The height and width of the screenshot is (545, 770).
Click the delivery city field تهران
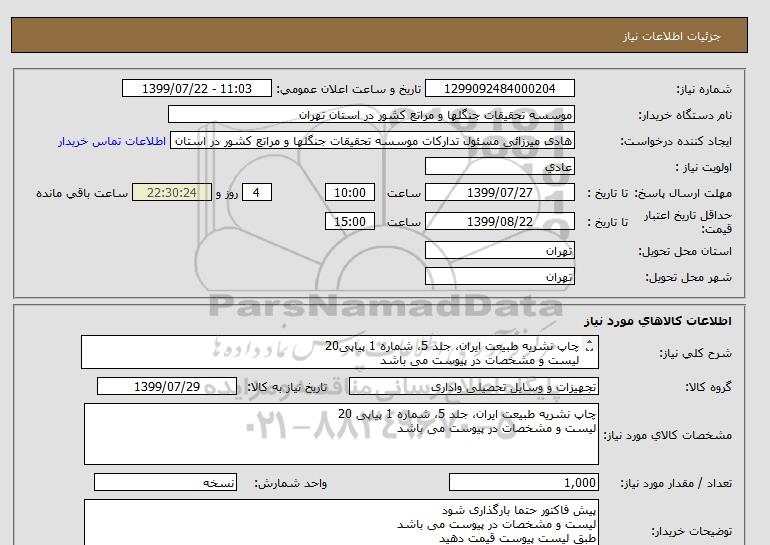499,276
